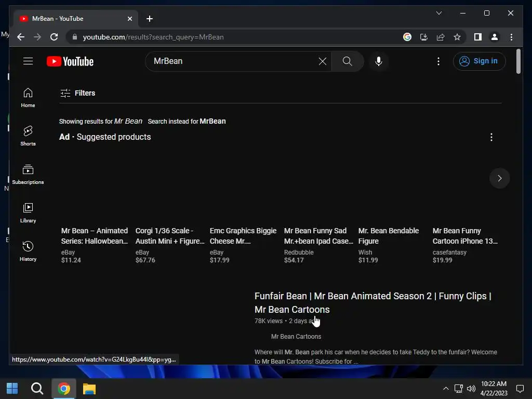View site information lock icon
This screenshot has height=399, width=532.
point(75,37)
